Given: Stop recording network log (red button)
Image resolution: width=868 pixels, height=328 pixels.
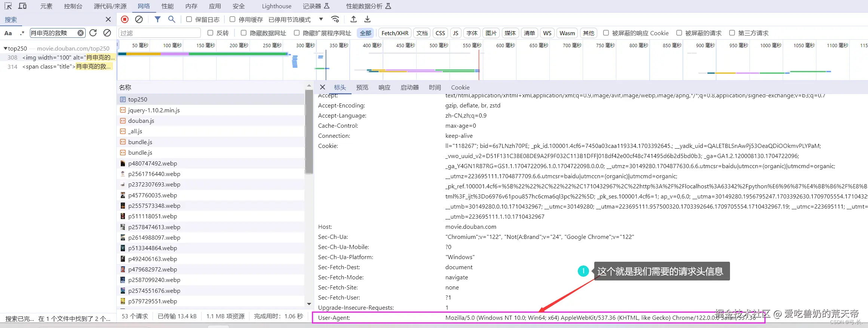Looking at the screenshot, I should (x=125, y=19).
